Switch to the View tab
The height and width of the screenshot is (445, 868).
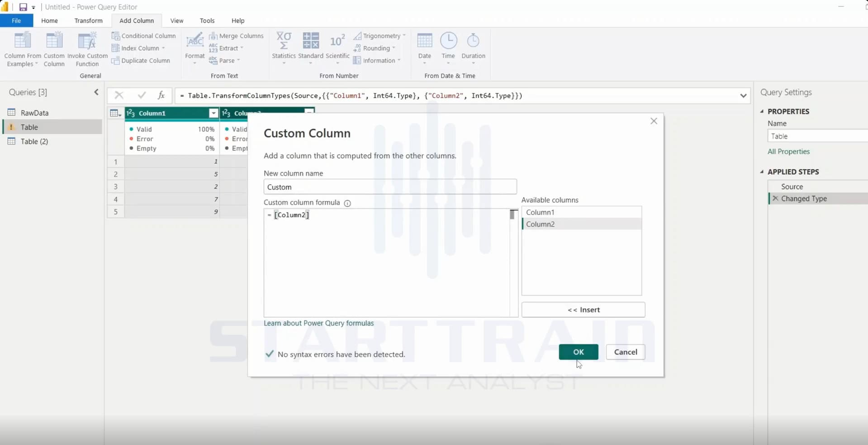tap(177, 20)
